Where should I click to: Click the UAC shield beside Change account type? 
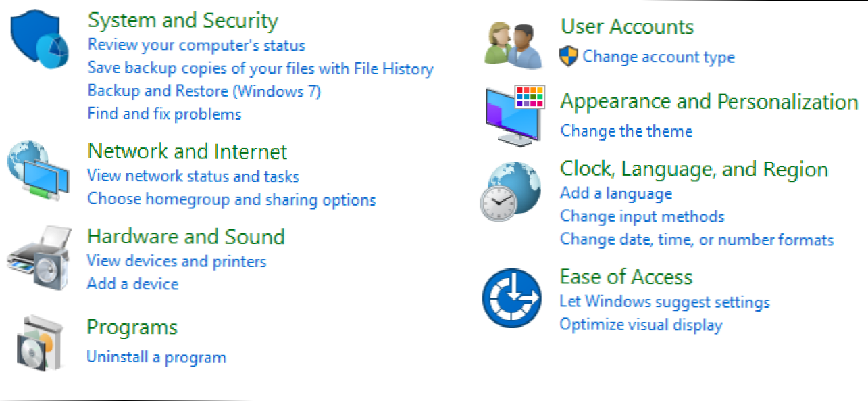[x=569, y=57]
